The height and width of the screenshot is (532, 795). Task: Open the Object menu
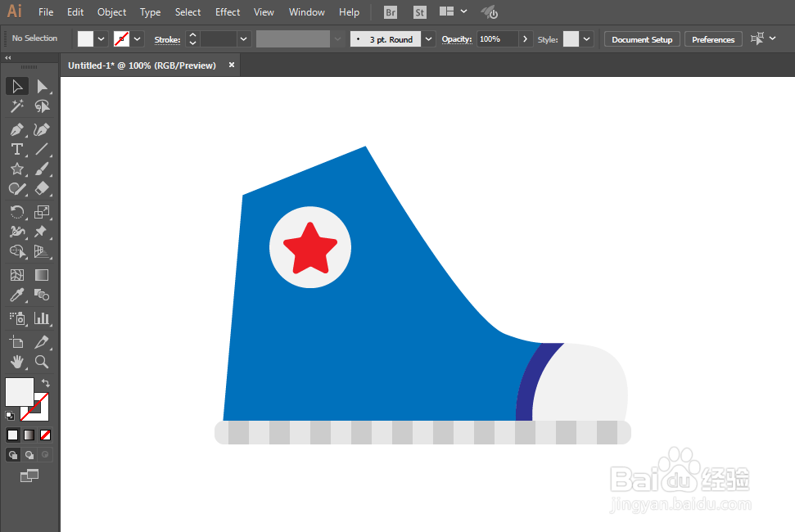pyautogui.click(x=111, y=12)
